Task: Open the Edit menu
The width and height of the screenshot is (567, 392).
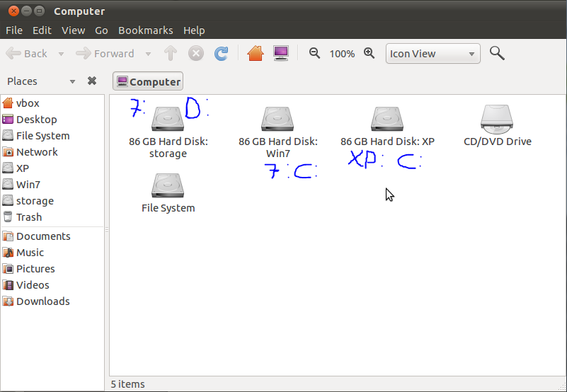Action: pos(42,30)
